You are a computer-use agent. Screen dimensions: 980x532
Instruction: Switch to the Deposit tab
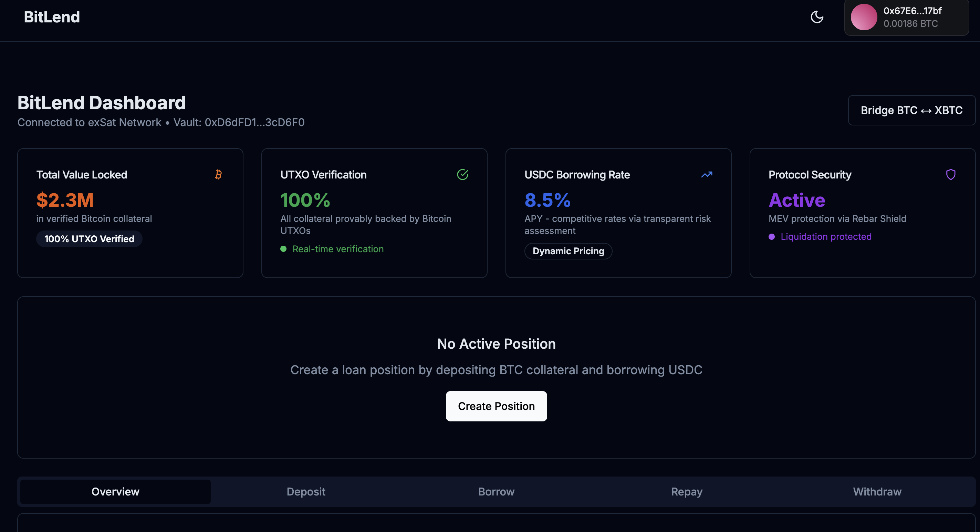pos(306,492)
